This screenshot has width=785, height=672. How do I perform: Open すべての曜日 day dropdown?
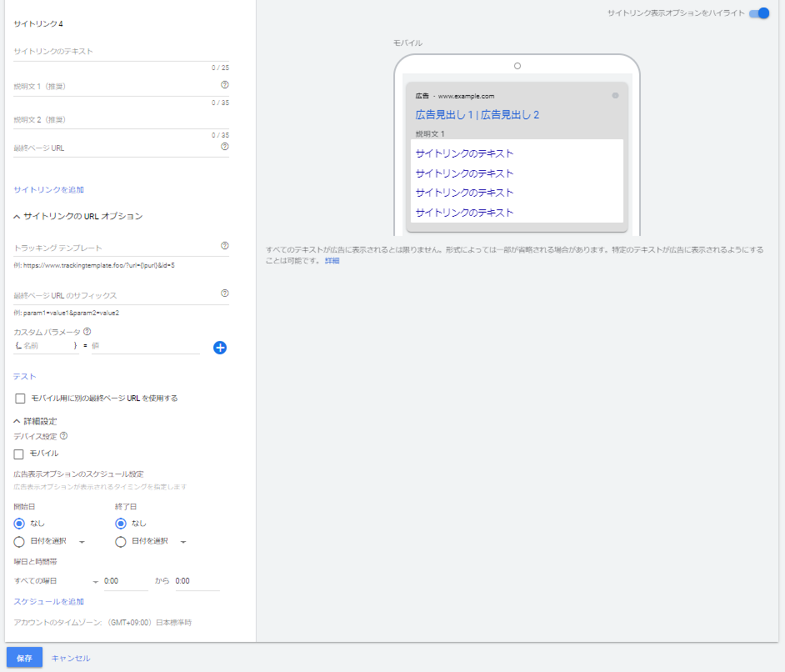56,581
